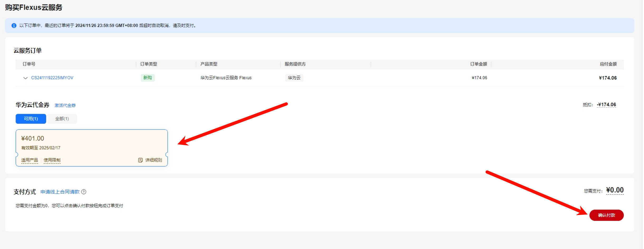Click the 申请线上合同请款 link
This screenshot has height=249, width=644.
[x=60, y=192]
